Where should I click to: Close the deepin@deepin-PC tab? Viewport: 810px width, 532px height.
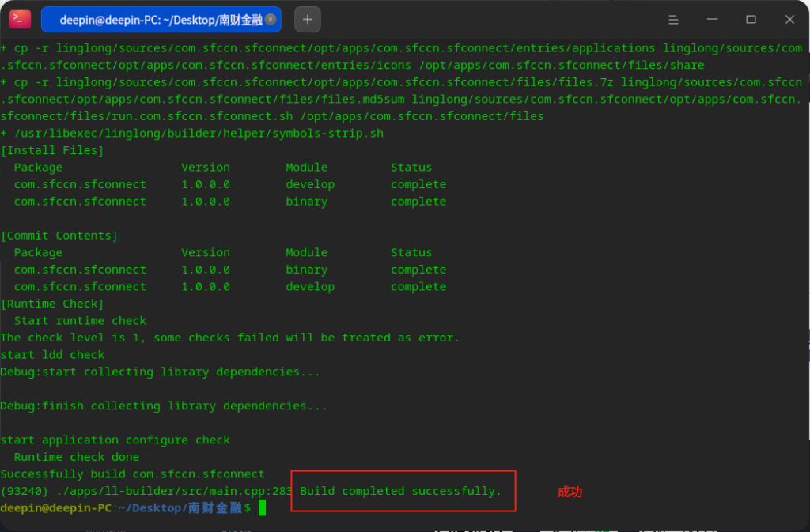[271, 20]
